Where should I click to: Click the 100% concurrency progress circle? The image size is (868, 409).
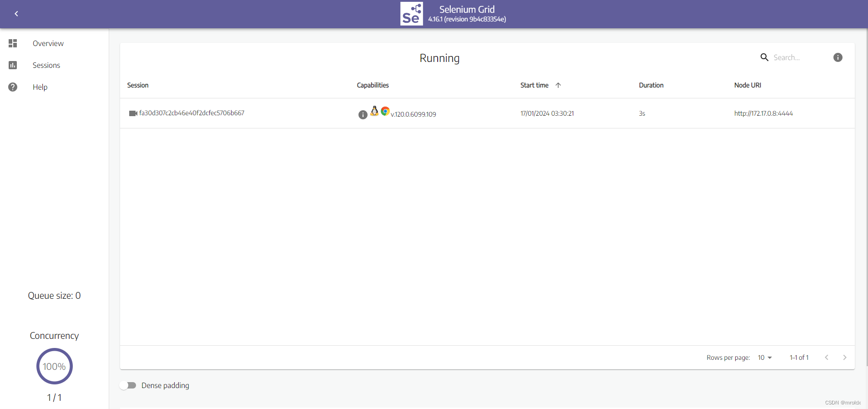pos(54,366)
